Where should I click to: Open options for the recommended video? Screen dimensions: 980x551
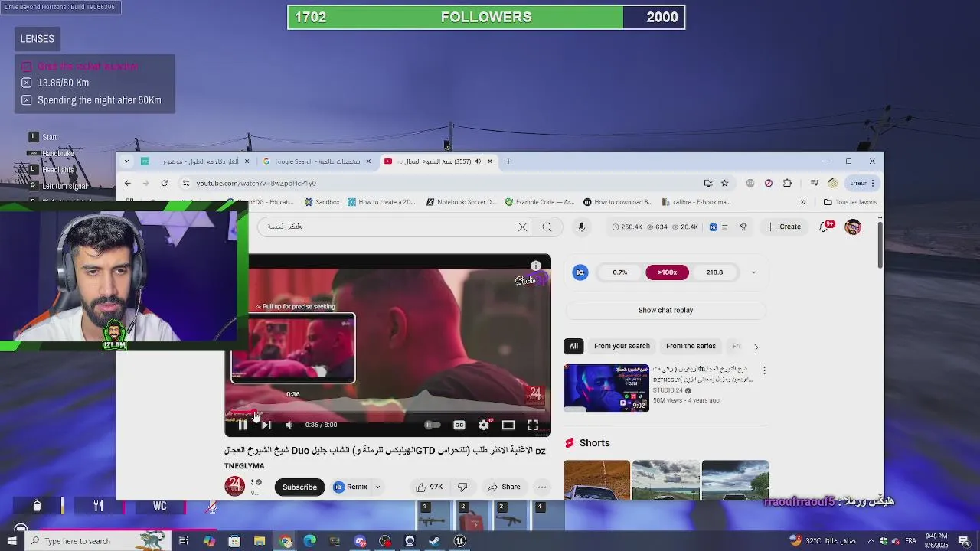pyautogui.click(x=764, y=370)
